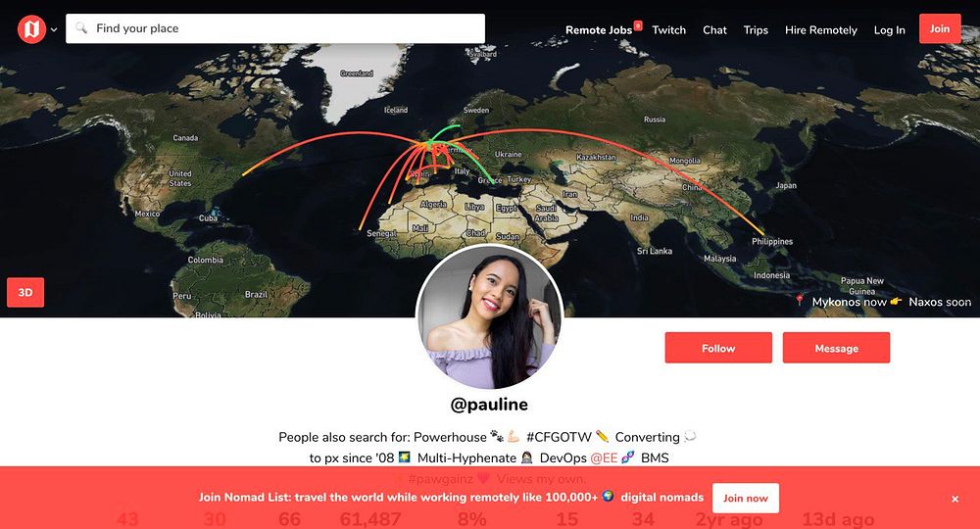
Task: Click the @EE mention link
Action: (x=604, y=457)
